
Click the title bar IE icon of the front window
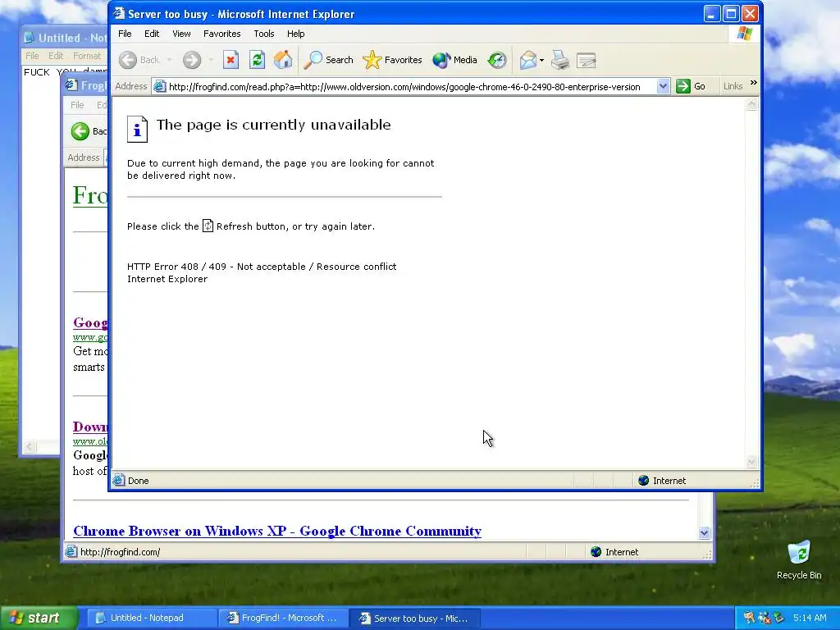119,13
